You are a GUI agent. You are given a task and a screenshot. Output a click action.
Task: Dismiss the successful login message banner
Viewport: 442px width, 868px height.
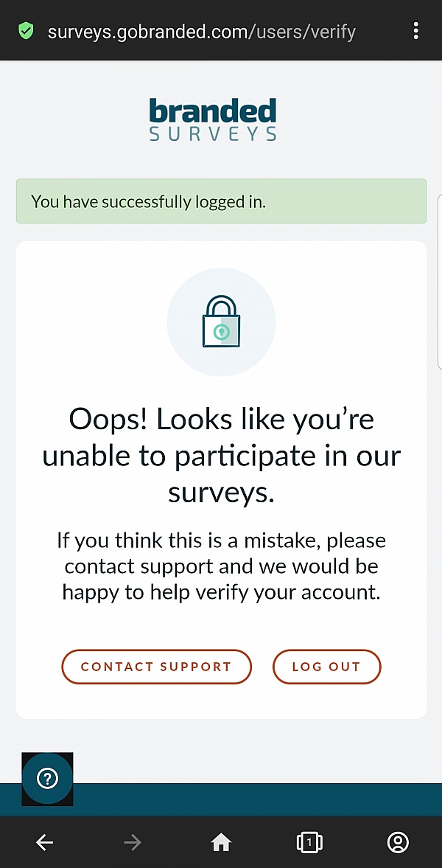click(x=221, y=201)
